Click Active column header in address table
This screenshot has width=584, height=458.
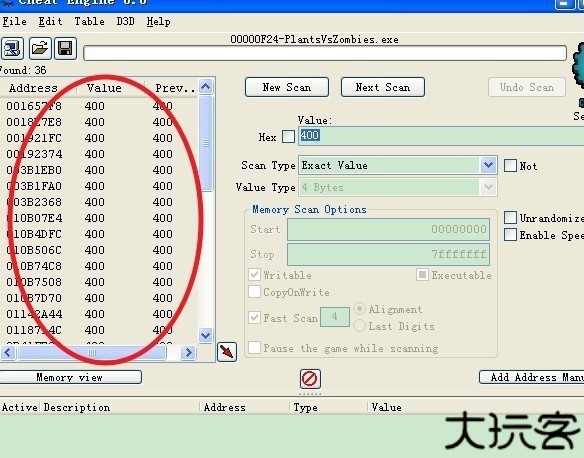click(x=20, y=407)
